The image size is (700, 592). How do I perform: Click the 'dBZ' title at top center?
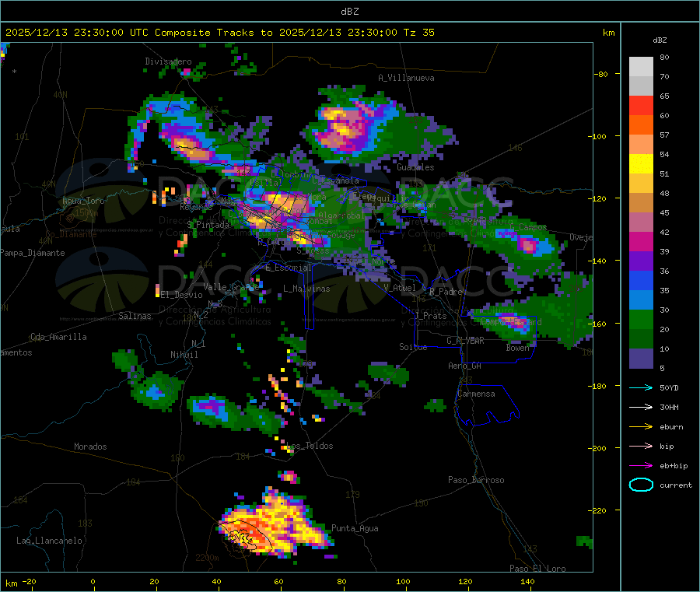[x=349, y=11]
